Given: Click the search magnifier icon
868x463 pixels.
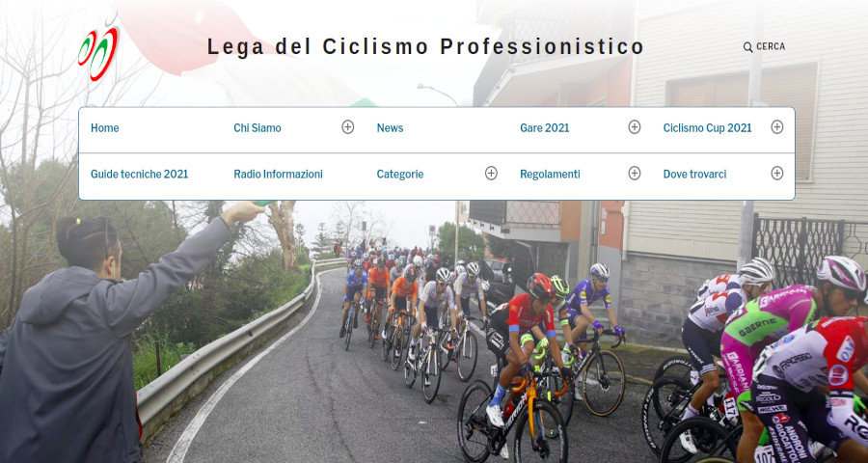Looking at the screenshot, I should point(747,47).
